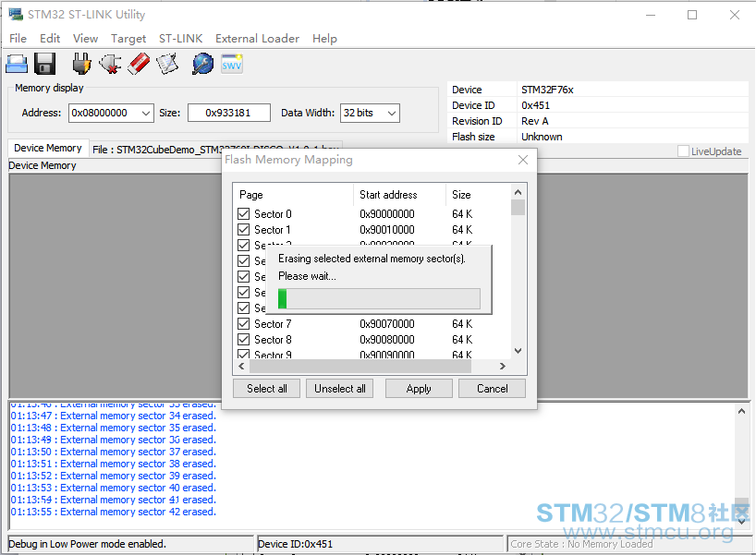
Task: Toggle the checkbox for the third sector row
Action: tap(243, 246)
